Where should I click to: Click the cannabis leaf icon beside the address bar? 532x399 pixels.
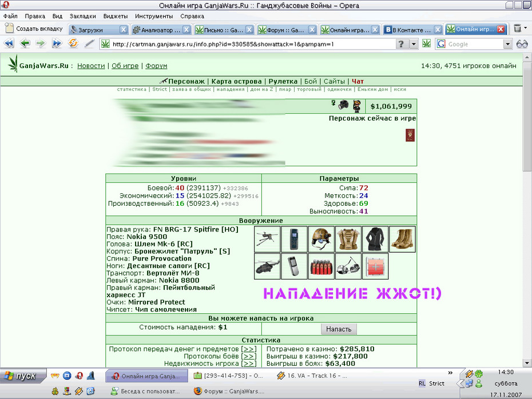click(x=427, y=44)
